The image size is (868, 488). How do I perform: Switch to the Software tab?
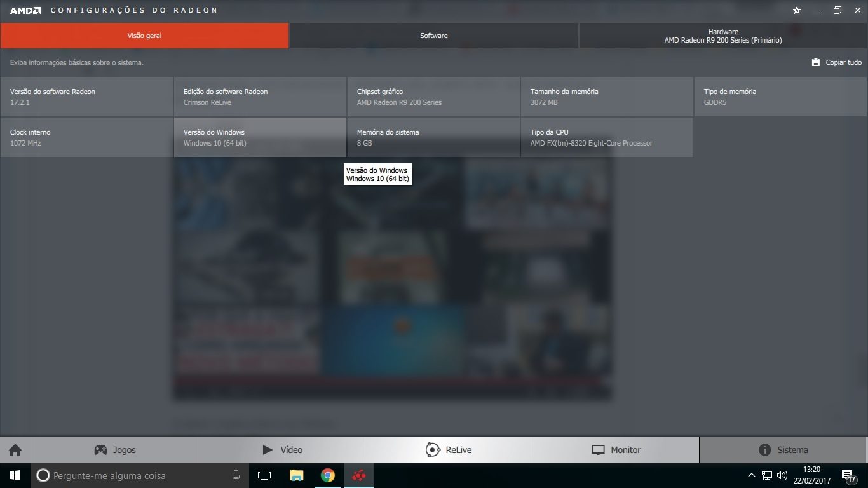[434, 36]
